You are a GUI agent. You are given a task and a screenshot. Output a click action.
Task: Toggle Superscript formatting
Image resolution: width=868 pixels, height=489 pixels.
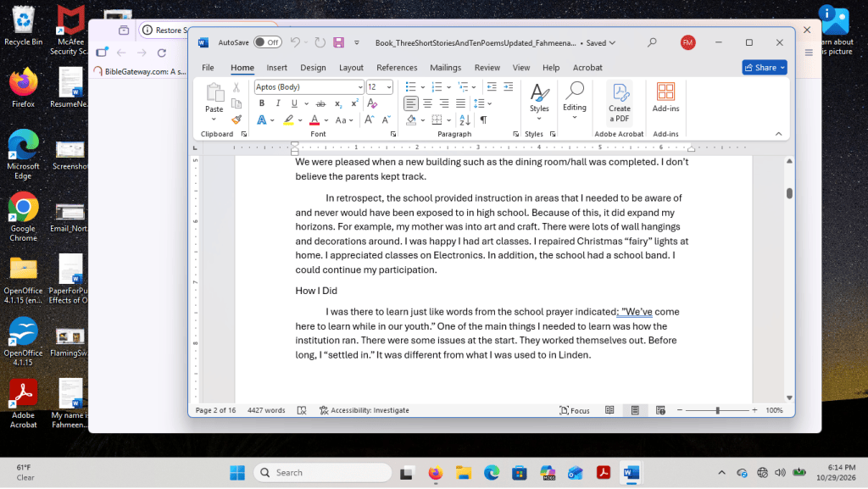click(354, 103)
